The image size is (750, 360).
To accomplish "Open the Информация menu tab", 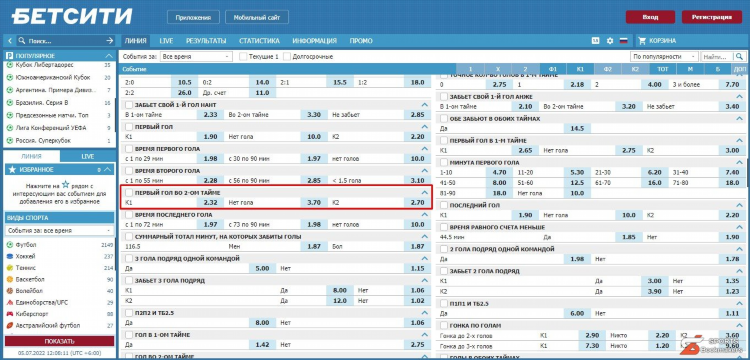I will (315, 41).
